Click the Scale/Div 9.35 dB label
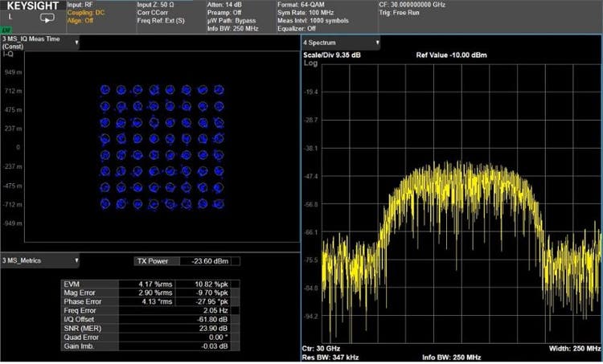 click(x=333, y=55)
